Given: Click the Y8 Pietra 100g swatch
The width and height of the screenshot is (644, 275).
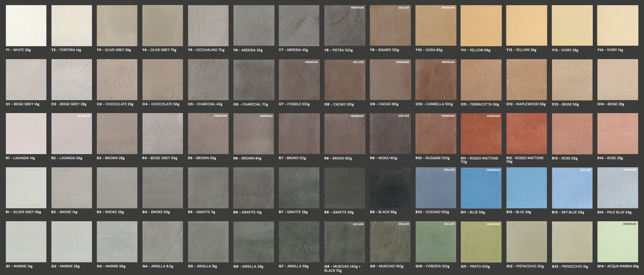Looking at the screenshot, I should coord(345,25).
